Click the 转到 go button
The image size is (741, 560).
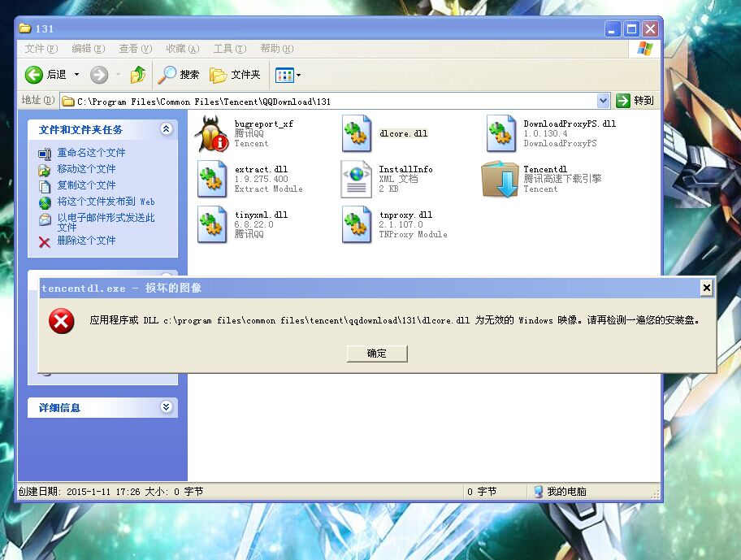coord(635,101)
